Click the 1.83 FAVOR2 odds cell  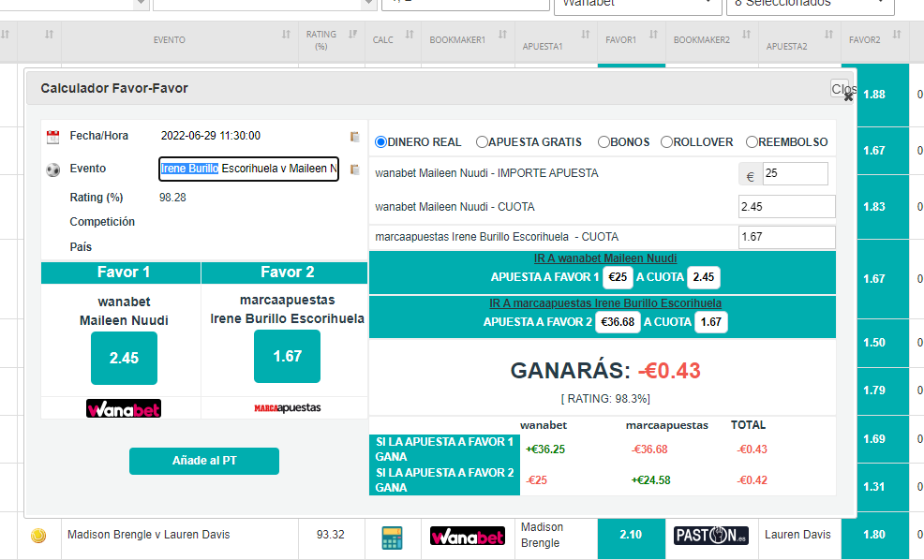tap(874, 207)
